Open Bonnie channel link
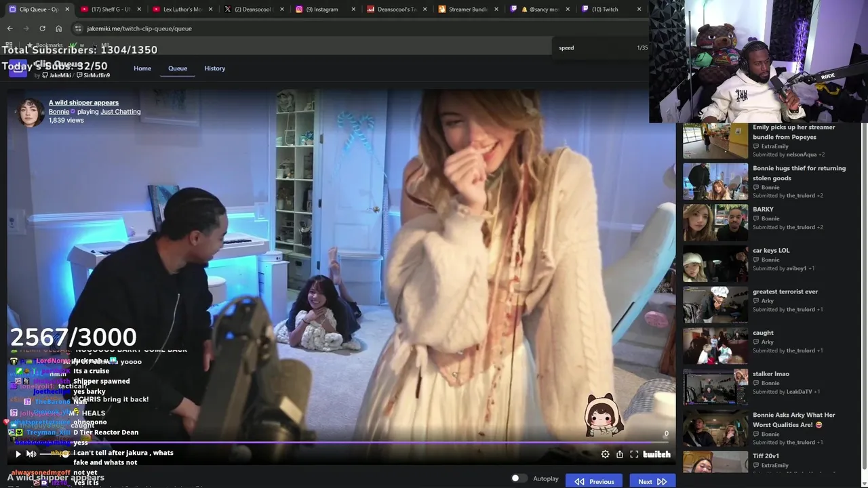Screen dimensions: 868x488 click(59, 111)
